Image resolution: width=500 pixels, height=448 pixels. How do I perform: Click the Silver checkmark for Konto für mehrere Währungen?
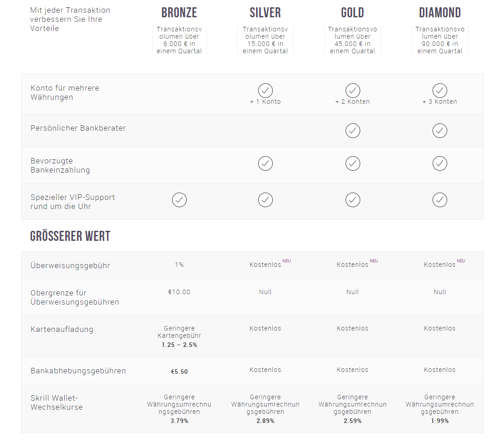265,91
